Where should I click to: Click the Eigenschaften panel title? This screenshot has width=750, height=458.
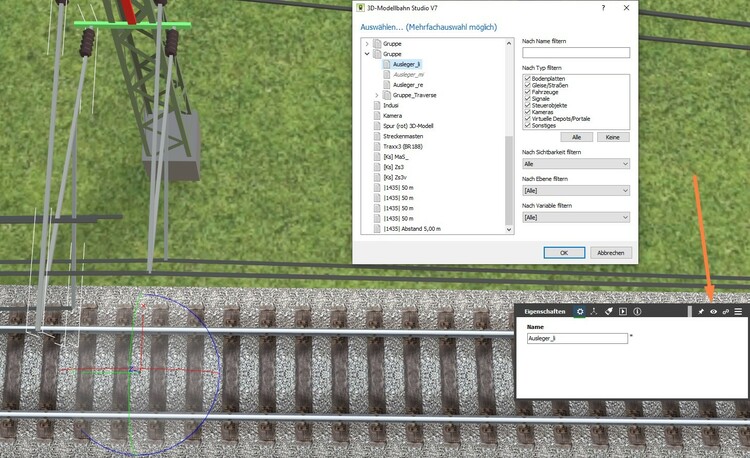pyautogui.click(x=544, y=311)
